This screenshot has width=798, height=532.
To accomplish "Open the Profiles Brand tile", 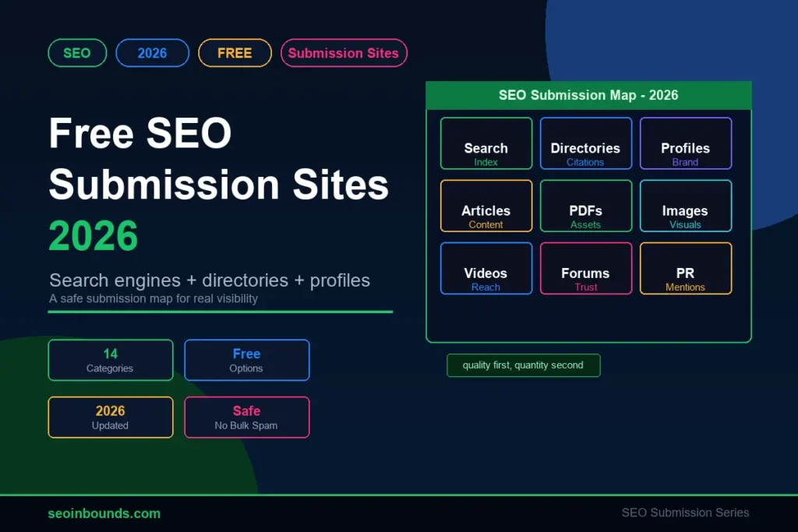I will pos(686,143).
